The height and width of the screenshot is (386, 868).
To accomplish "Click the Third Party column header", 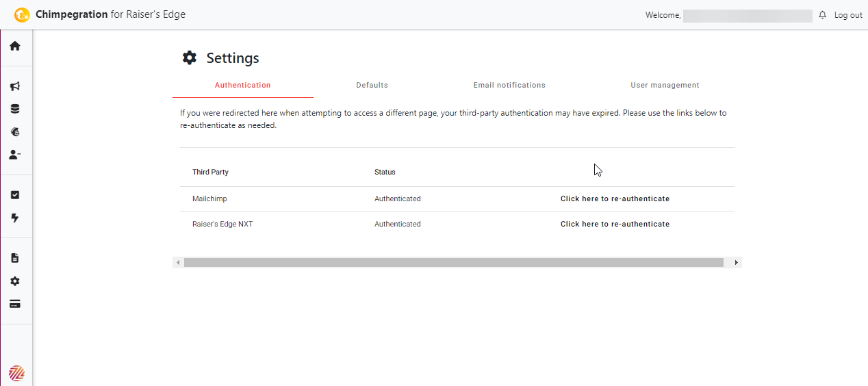I will click(x=210, y=172).
